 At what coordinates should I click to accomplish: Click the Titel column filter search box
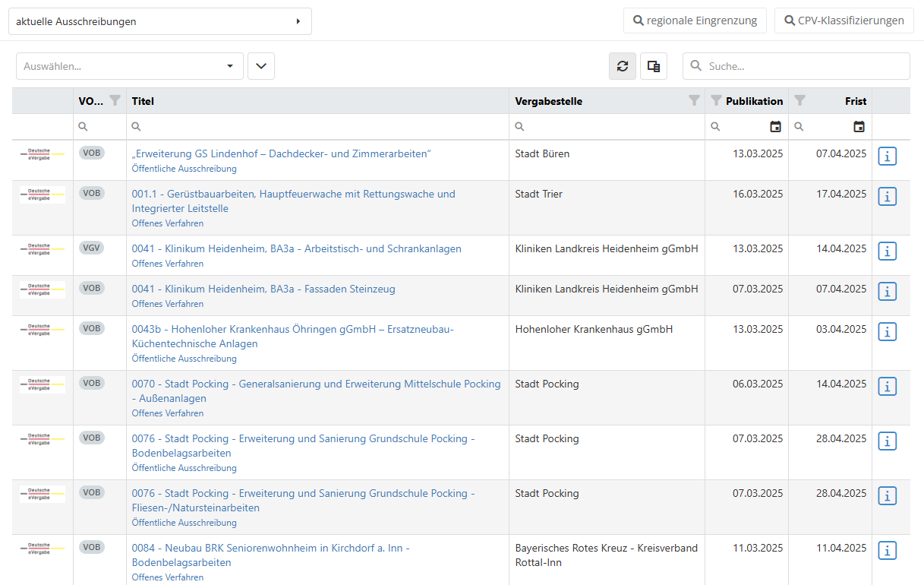(x=319, y=127)
